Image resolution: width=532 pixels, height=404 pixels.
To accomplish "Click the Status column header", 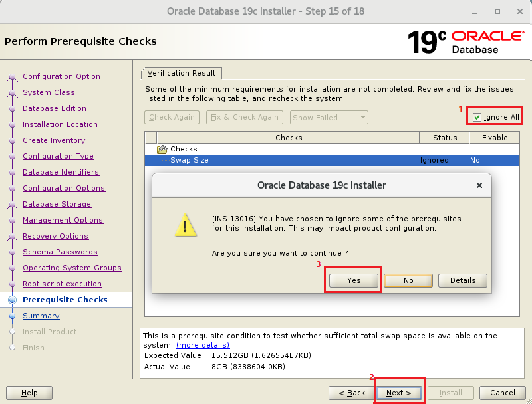I will click(x=445, y=138).
